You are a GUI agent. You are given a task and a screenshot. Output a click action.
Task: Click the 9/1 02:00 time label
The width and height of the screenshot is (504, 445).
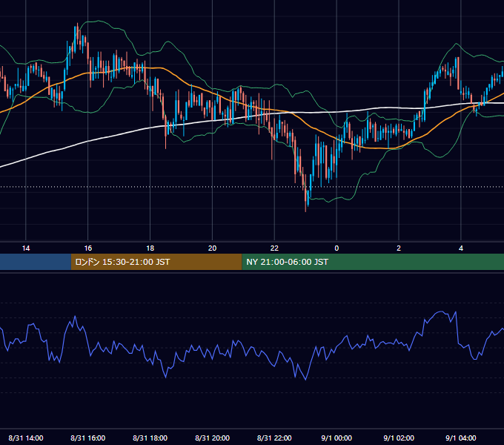click(x=399, y=438)
